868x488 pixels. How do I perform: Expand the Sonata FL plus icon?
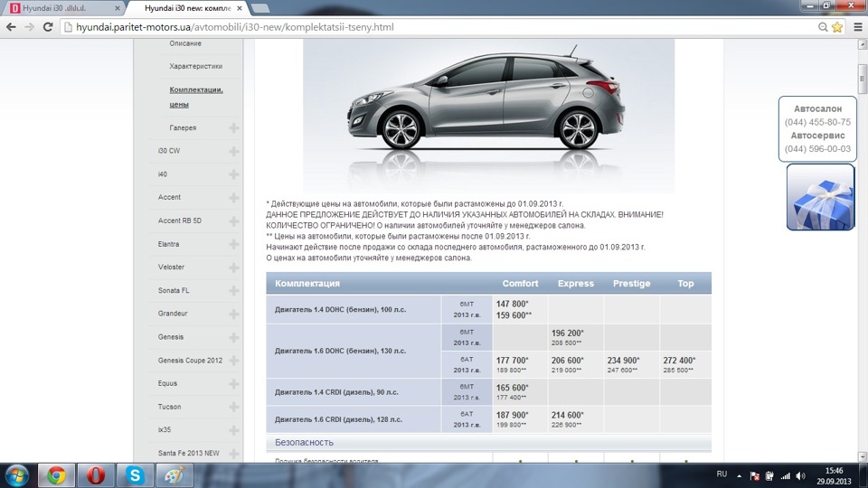[x=233, y=290]
